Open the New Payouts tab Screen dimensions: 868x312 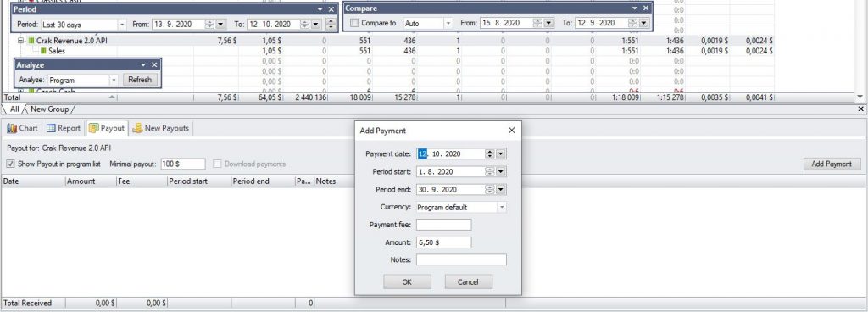(160, 128)
